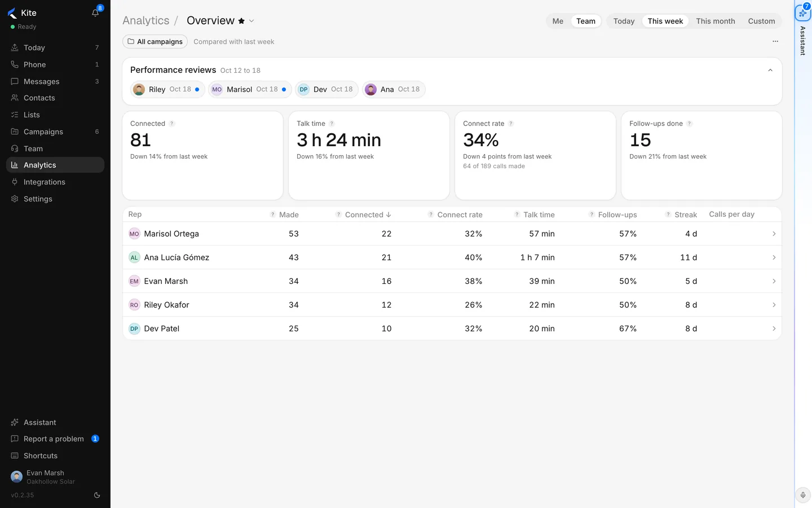The height and width of the screenshot is (508, 812).
Task: Sort by the Connected column header
Action: pyautogui.click(x=368, y=214)
